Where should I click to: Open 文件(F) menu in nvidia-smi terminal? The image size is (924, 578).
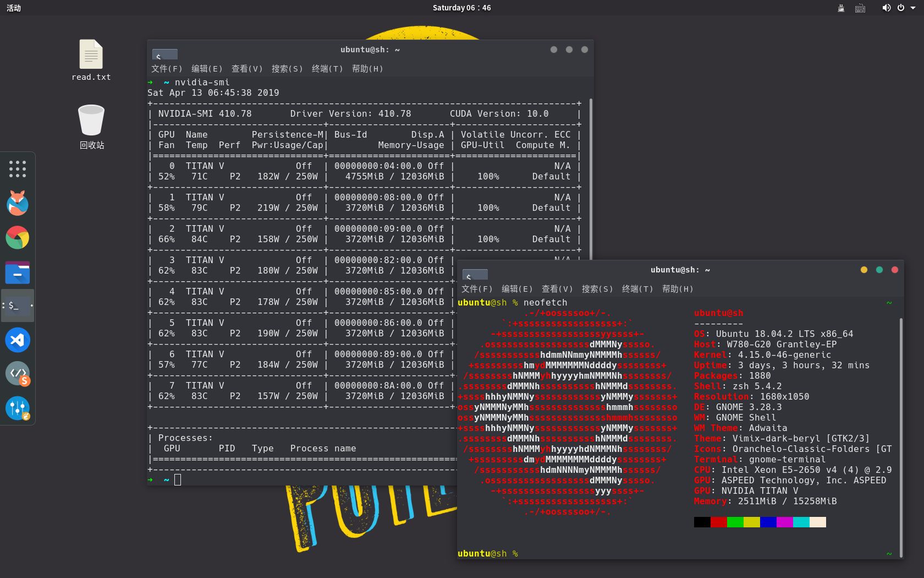(167, 69)
